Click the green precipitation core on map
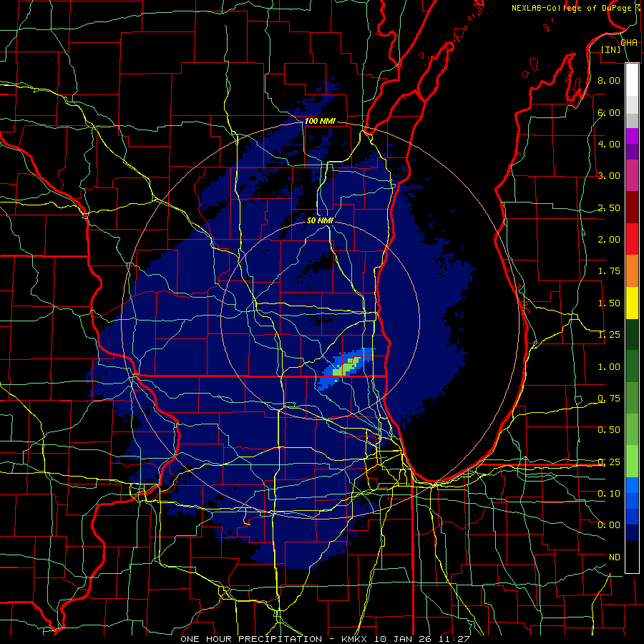 point(348,366)
